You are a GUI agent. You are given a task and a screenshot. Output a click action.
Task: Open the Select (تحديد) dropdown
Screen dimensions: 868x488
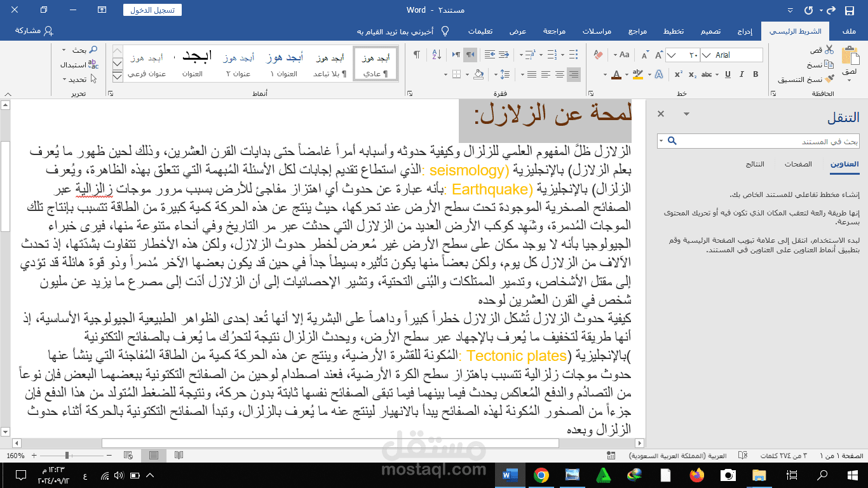pyautogui.click(x=80, y=79)
